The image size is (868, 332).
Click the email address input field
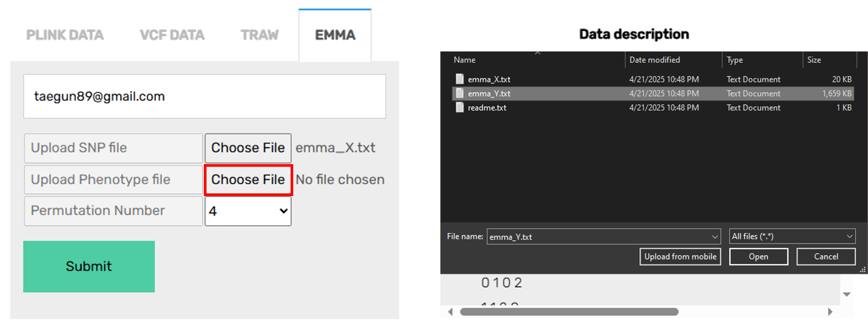click(x=205, y=97)
